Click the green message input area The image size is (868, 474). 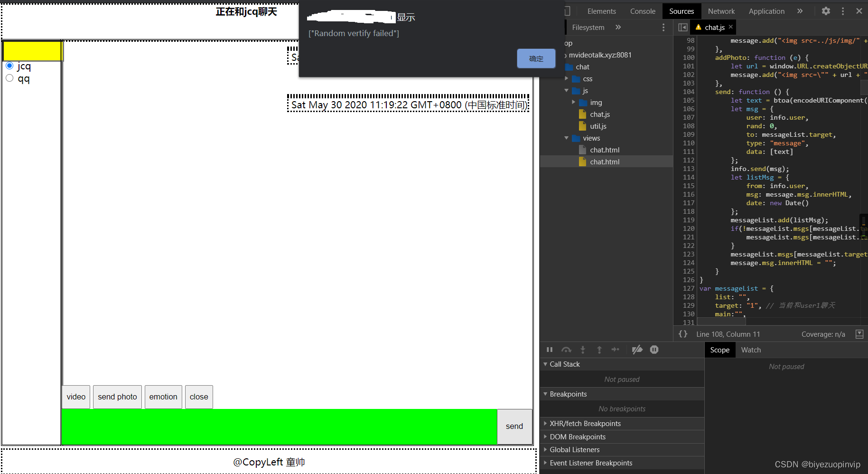click(x=280, y=427)
